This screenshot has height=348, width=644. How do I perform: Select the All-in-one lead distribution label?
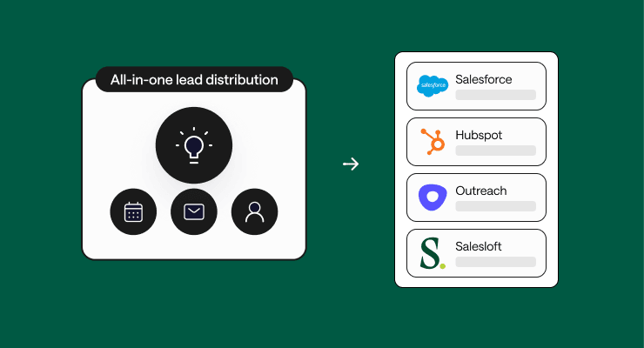coord(194,79)
